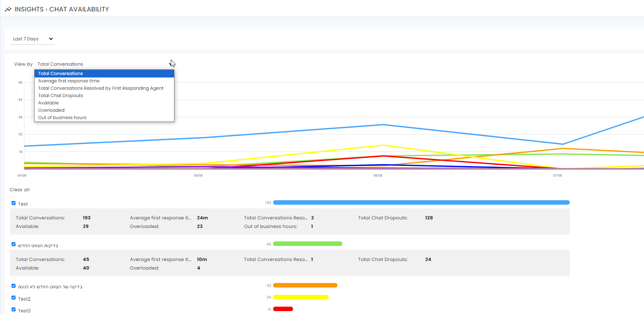This screenshot has width=644, height=314.
Task: Click the 06/08 date label on chart axis
Action: [378, 175]
